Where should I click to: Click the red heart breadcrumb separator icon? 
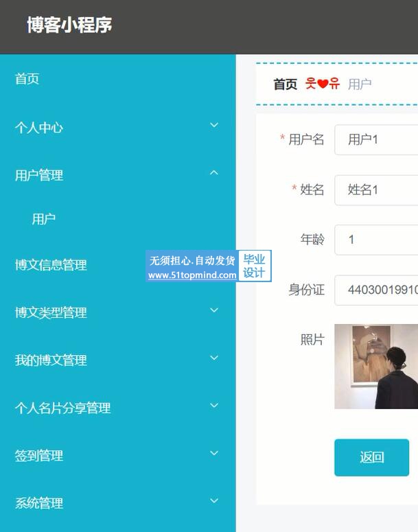(x=323, y=84)
